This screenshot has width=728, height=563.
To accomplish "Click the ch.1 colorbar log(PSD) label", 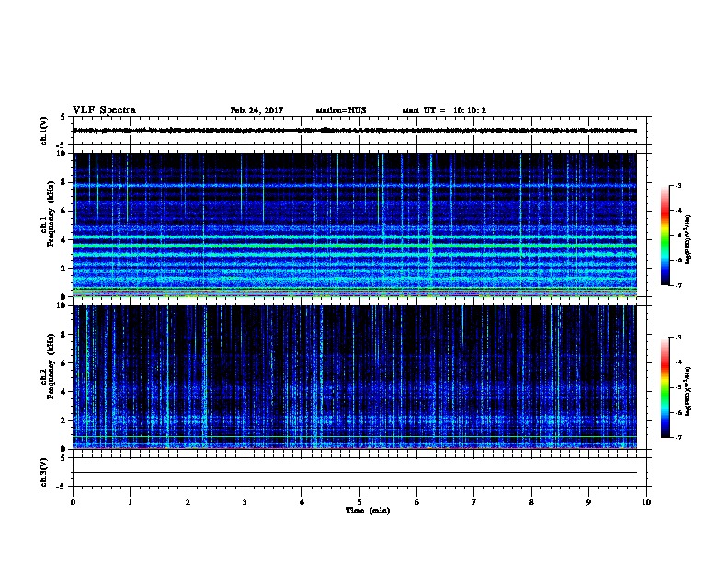I will click(x=688, y=239).
